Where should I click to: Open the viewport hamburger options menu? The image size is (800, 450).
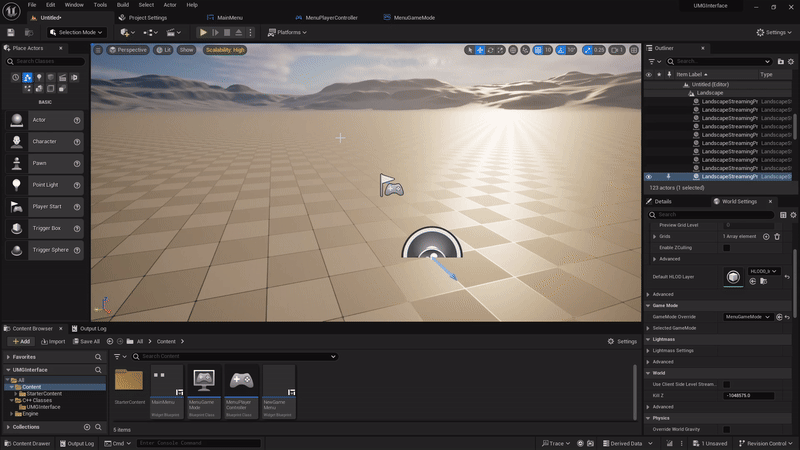pyautogui.click(x=98, y=50)
